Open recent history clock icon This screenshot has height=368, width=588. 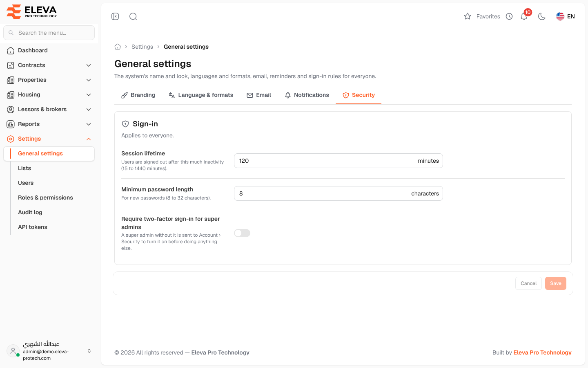509,16
